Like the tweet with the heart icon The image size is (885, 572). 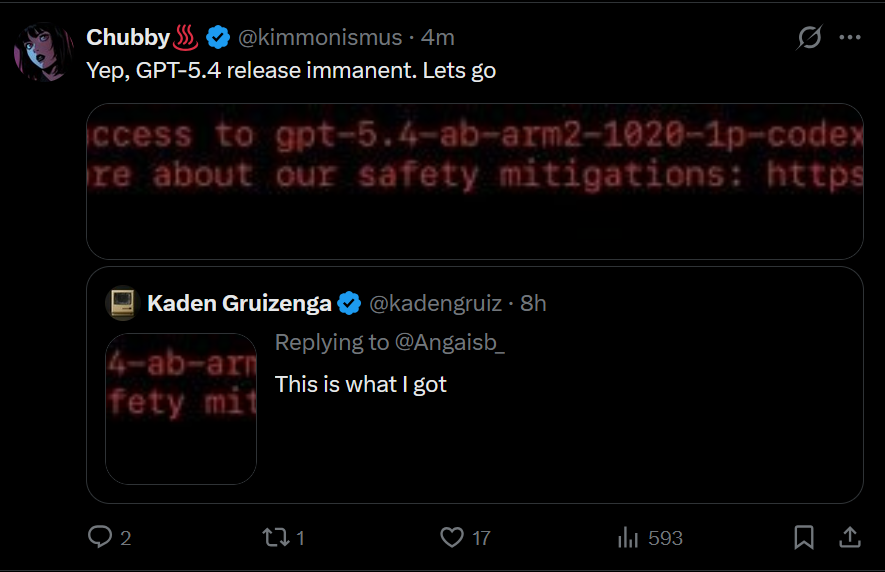453,538
